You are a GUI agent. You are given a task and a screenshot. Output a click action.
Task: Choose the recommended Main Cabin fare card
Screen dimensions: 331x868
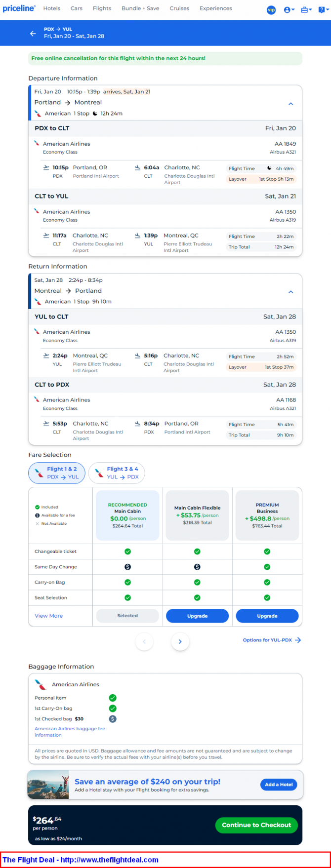click(127, 515)
